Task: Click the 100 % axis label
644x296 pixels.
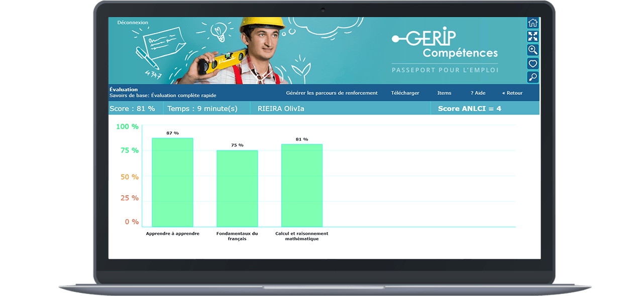Action: point(127,126)
